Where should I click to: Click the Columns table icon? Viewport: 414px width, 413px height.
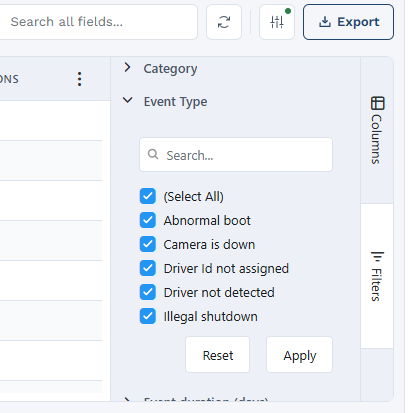click(377, 103)
